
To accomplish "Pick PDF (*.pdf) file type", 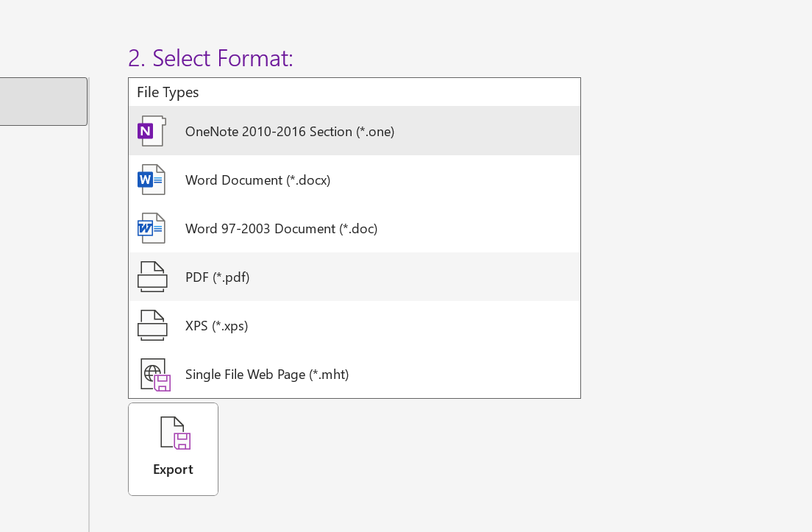I will [355, 277].
